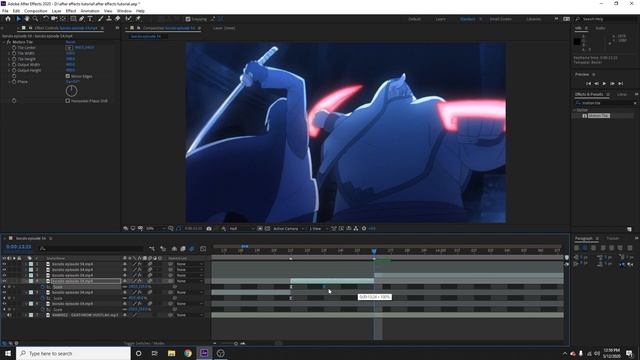
Task: Open Chrome from the Windows taskbar
Action: [x=188, y=353]
